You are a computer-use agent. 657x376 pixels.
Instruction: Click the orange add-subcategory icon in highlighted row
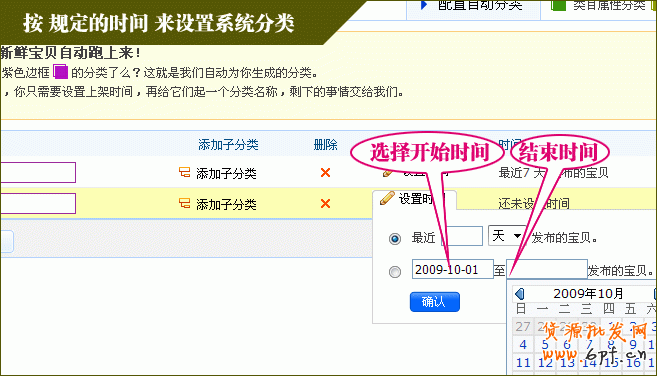tap(184, 203)
